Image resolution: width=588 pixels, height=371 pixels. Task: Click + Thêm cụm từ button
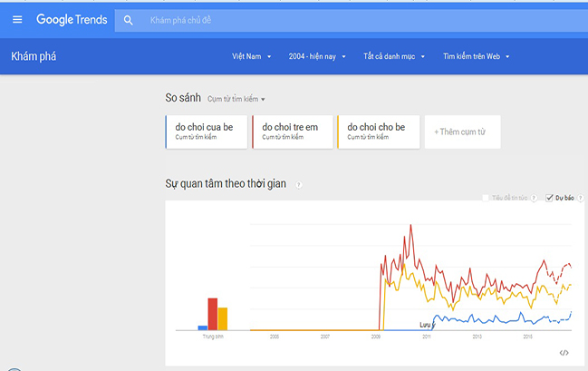click(x=462, y=132)
